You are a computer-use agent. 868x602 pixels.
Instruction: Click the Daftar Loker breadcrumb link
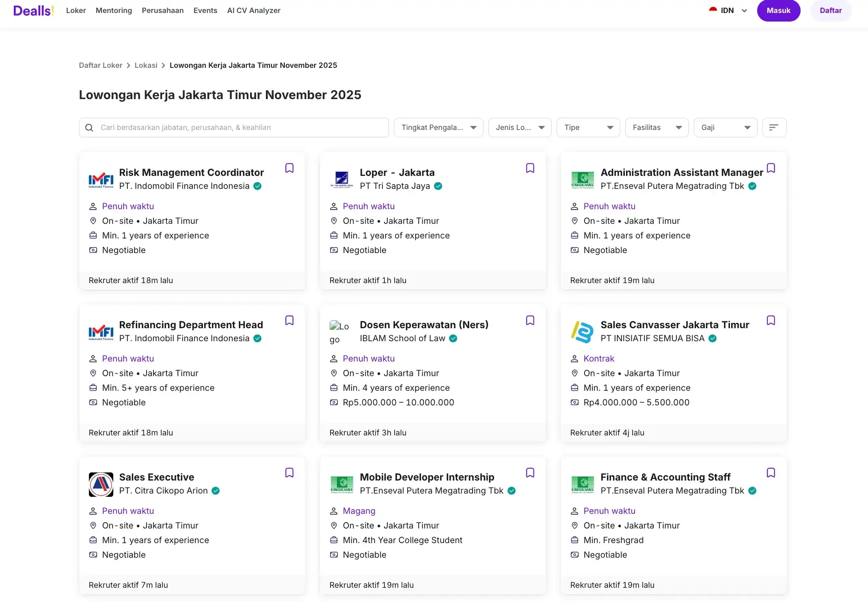[x=100, y=65]
